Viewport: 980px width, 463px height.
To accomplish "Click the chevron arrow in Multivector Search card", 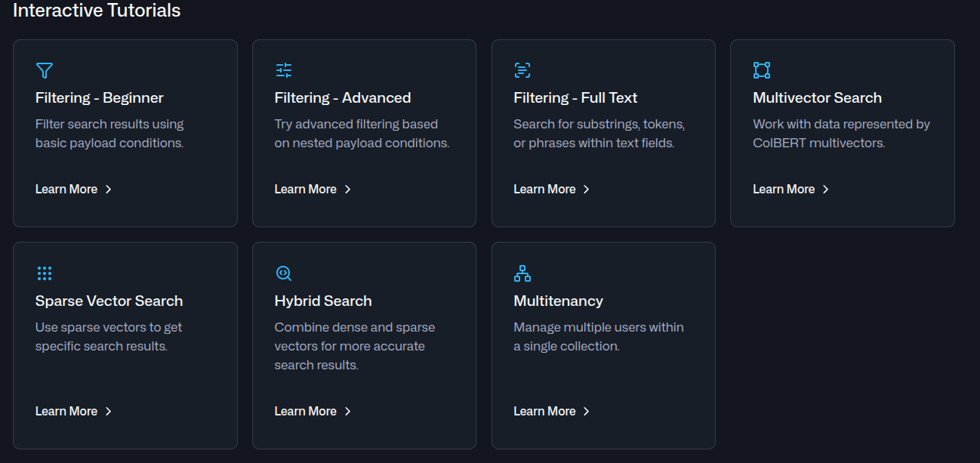I will point(825,189).
